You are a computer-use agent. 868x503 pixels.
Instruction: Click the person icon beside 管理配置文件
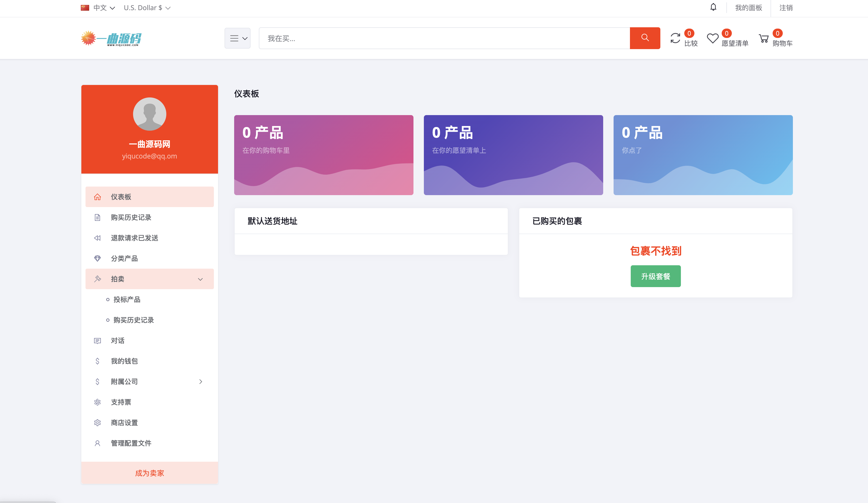97,444
